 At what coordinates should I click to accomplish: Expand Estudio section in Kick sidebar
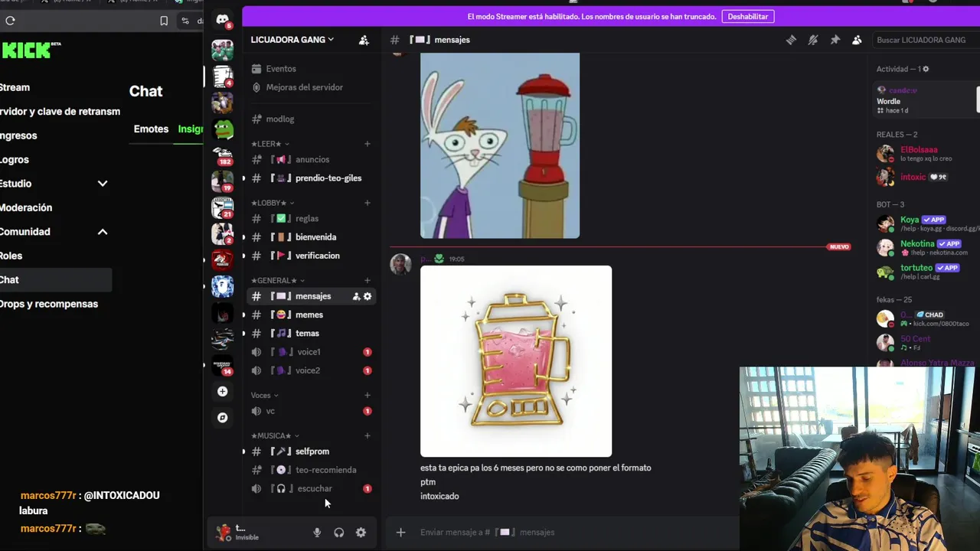(103, 184)
